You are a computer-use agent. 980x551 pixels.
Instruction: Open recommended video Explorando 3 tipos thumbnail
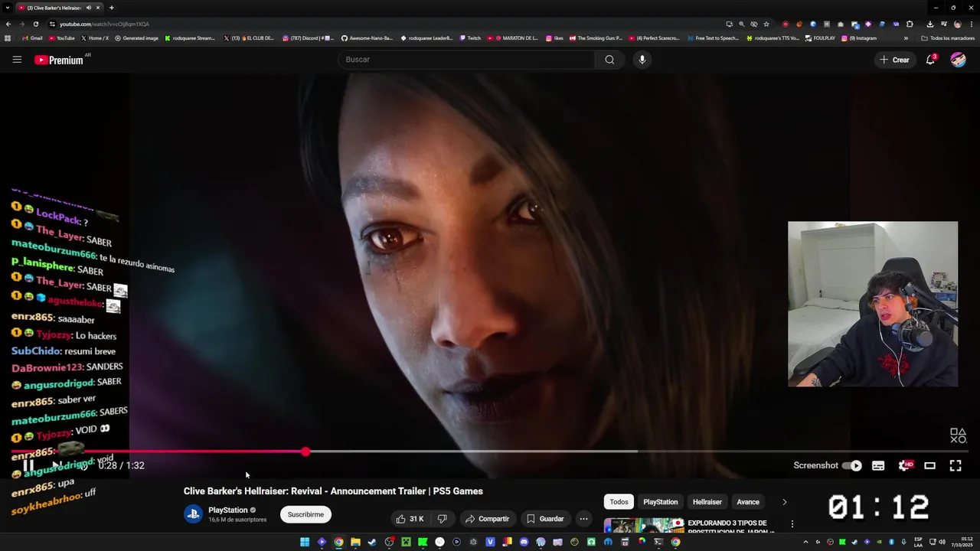(x=644, y=527)
